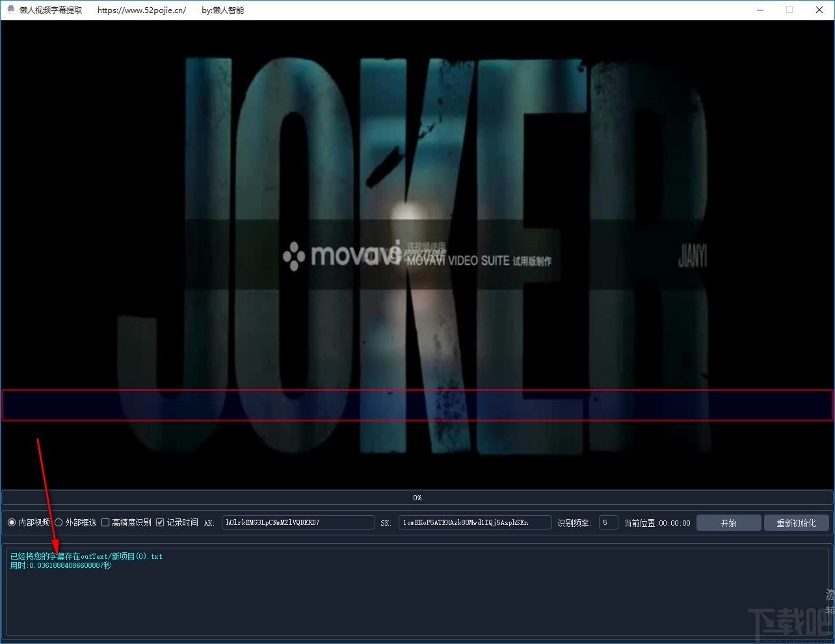
Task: Maximize the 懒人视频字幕提取 window
Action: click(x=789, y=10)
